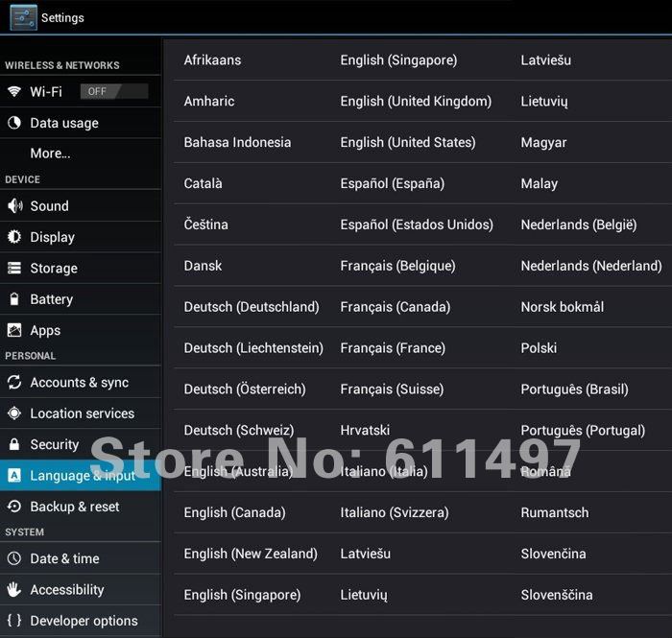Select Español (España) language
The height and width of the screenshot is (638, 672).
click(x=393, y=183)
